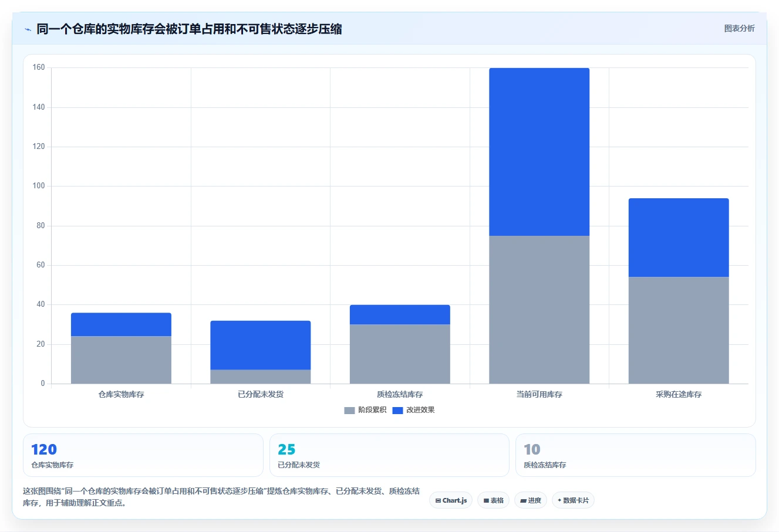The width and height of the screenshot is (779, 532).
Task: Click the blue segment of 已分配未发货 bar
Action: click(261, 345)
